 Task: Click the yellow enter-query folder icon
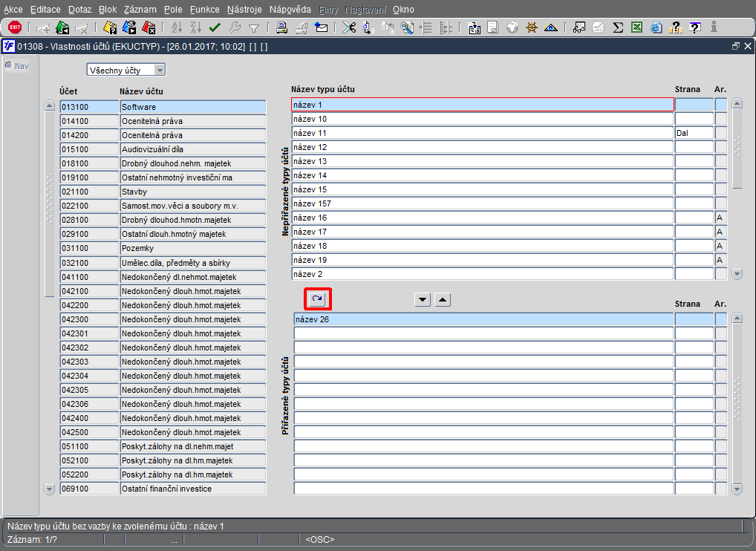(110, 27)
